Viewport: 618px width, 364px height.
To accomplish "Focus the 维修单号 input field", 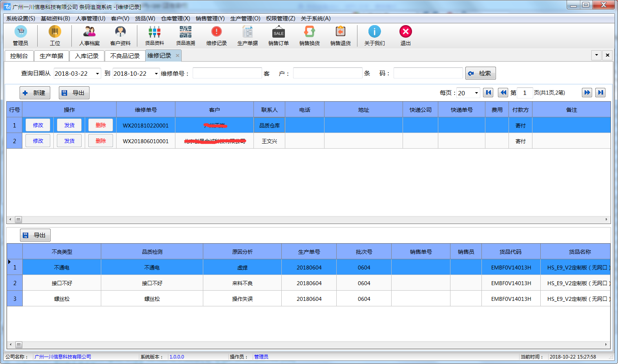I will click(x=227, y=73).
